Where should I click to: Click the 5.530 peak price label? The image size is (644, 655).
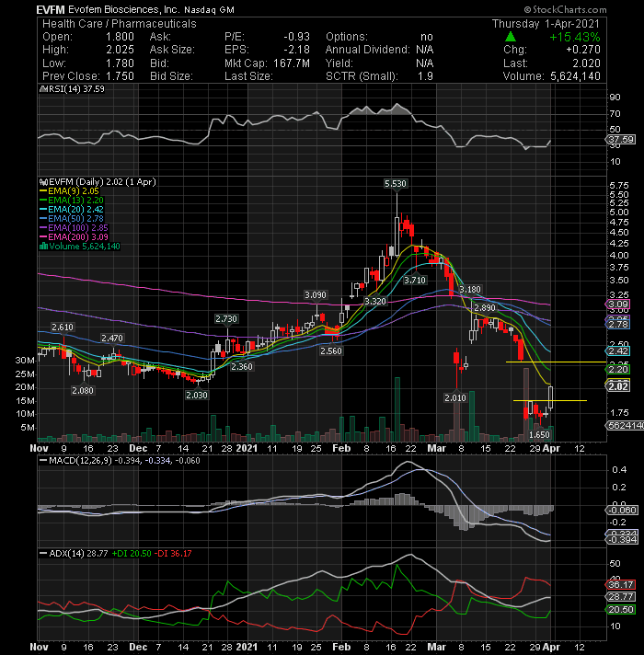pyautogui.click(x=396, y=184)
